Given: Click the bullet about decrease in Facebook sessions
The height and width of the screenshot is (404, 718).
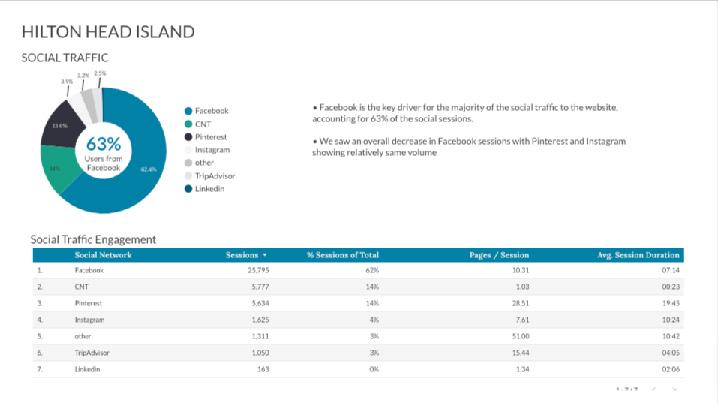Looking at the screenshot, I should tap(469, 147).
